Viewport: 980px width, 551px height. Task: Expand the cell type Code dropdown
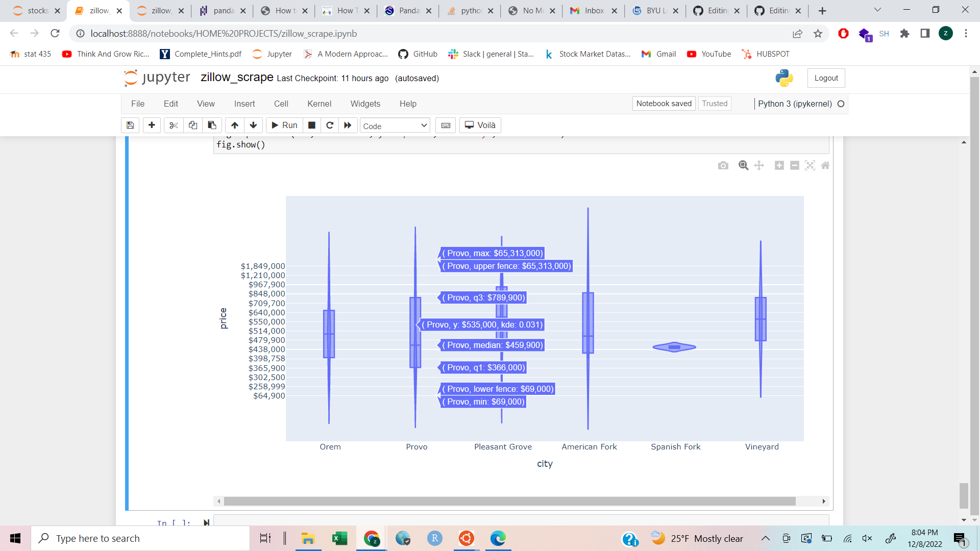(395, 126)
